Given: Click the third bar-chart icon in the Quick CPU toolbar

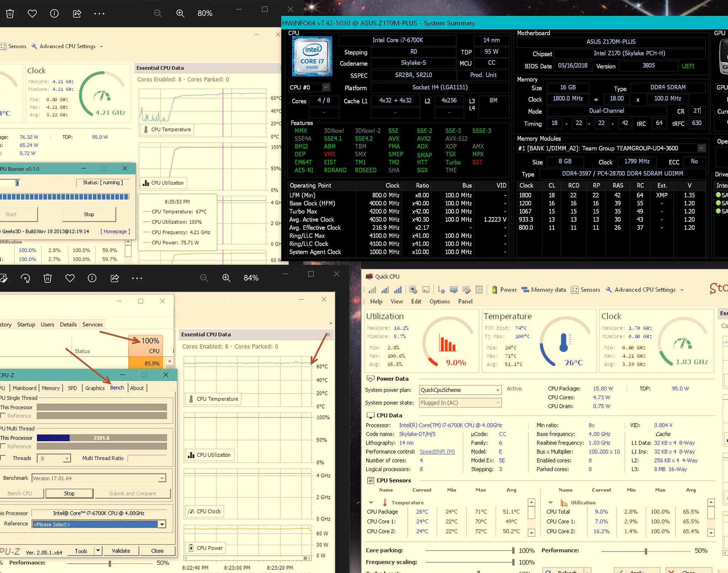Looking at the screenshot, I should (398, 290).
